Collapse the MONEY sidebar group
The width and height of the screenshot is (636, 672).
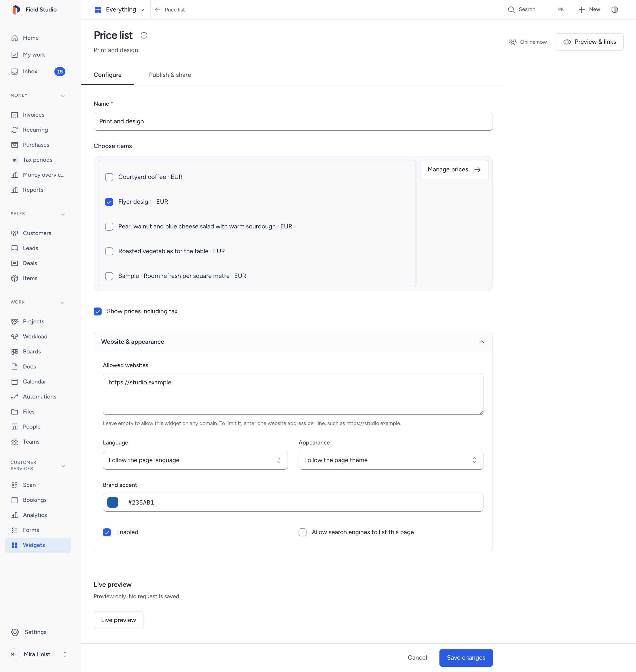tap(63, 96)
